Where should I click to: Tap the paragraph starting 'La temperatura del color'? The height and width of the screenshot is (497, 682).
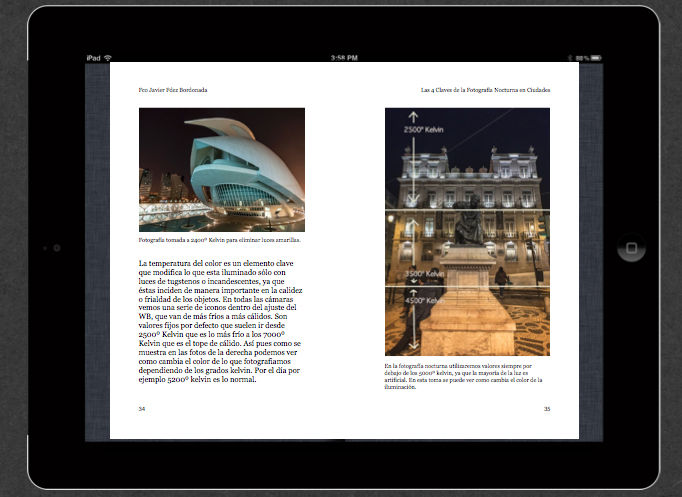coord(221,321)
